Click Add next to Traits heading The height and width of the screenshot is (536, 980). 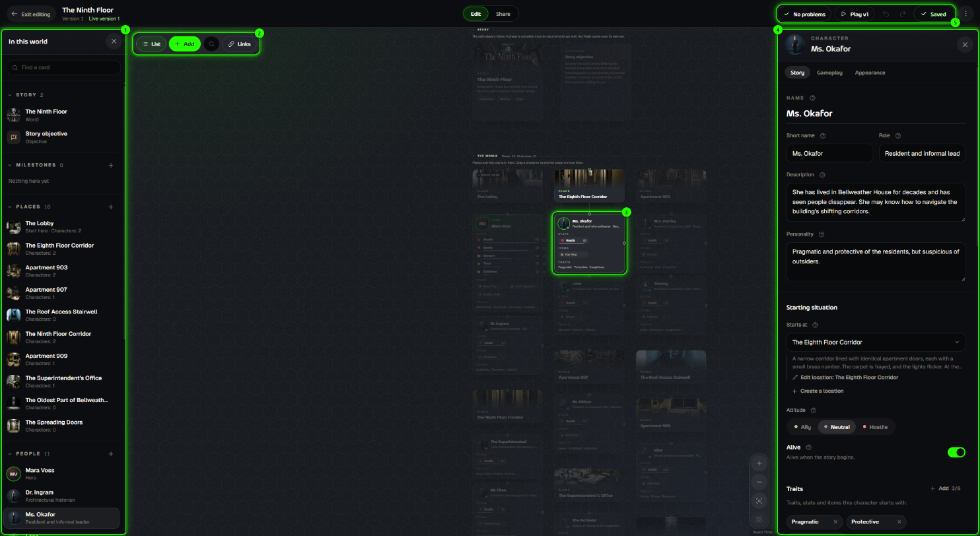[x=939, y=488]
